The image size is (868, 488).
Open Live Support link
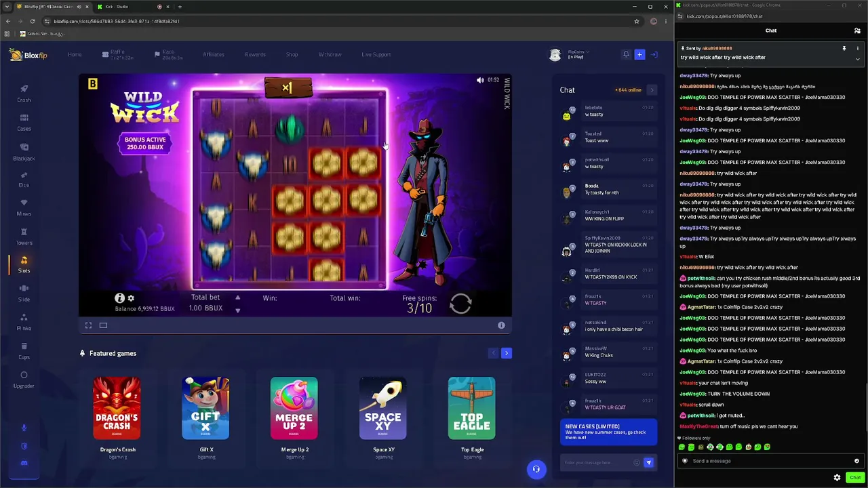tap(376, 55)
